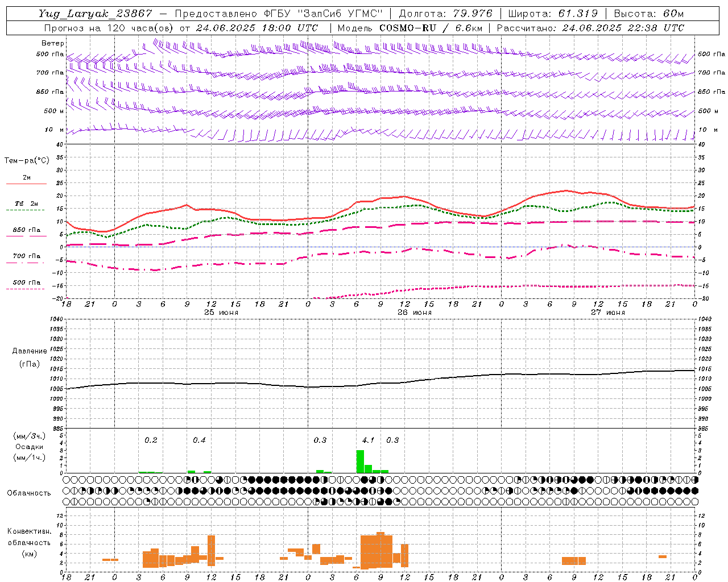Viewport: 728px width, 582px height.
Task: Click the Осадки precipitation label
Action: (x=29, y=447)
